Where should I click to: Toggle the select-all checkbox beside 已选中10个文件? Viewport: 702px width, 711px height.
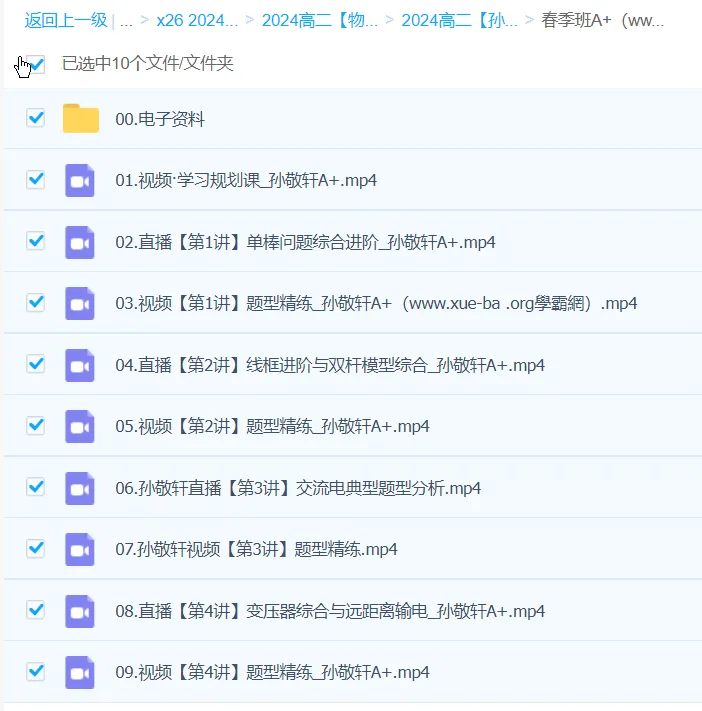point(36,64)
